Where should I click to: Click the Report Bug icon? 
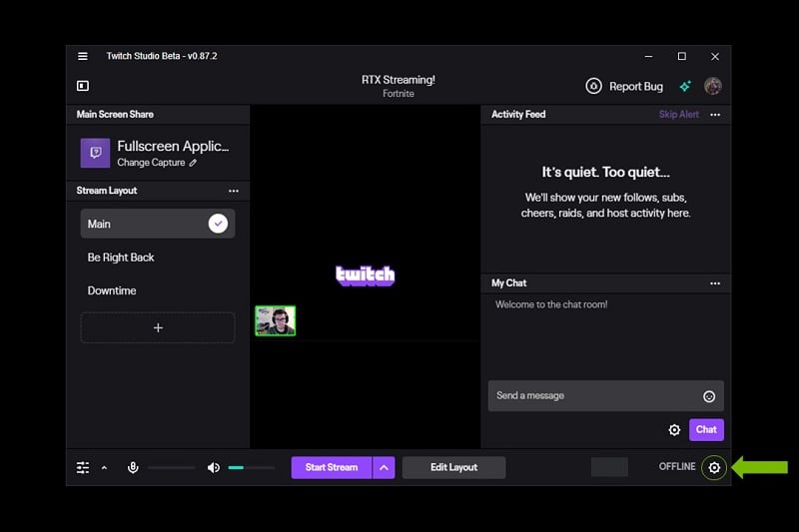[593, 86]
